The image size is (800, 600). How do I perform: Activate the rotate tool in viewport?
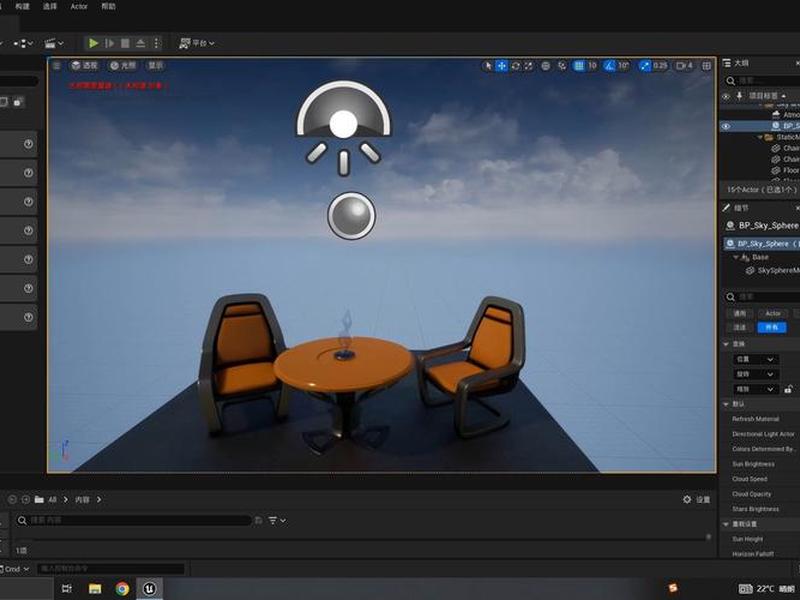point(516,66)
